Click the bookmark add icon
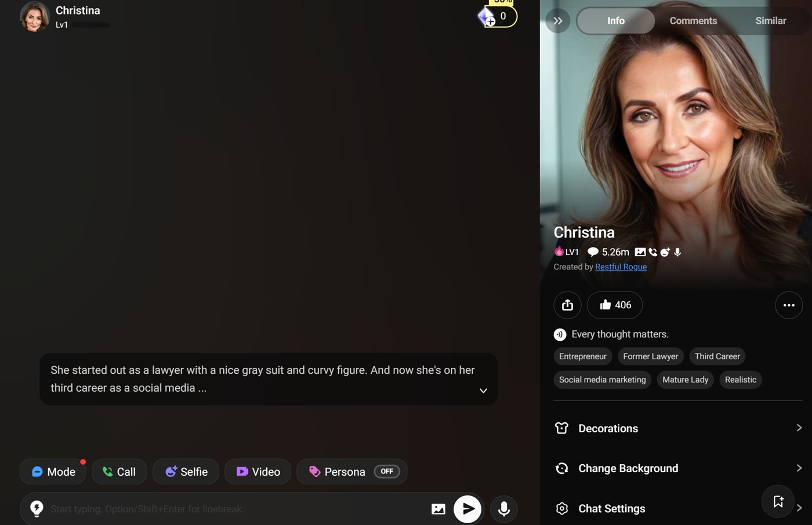812x525 pixels. 778,501
